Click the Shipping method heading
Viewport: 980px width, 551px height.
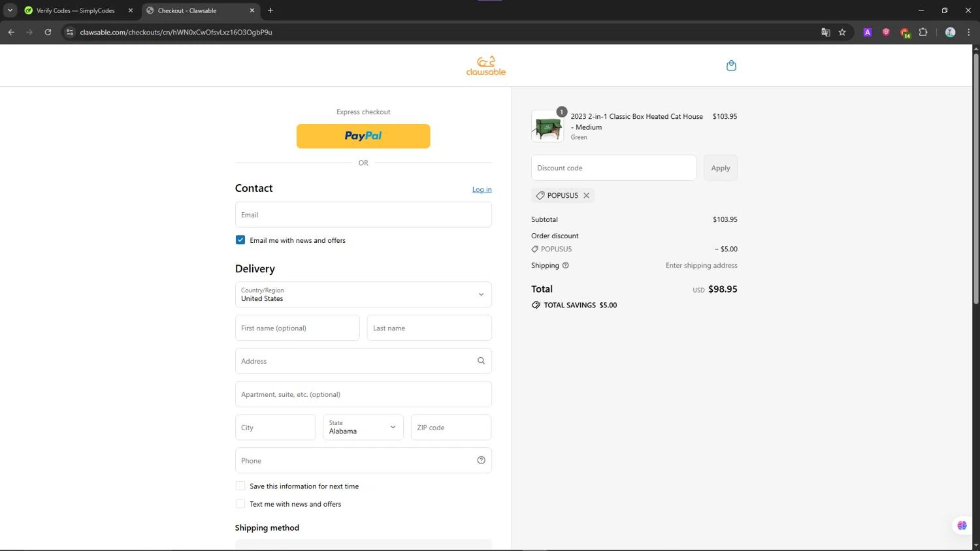[267, 527]
